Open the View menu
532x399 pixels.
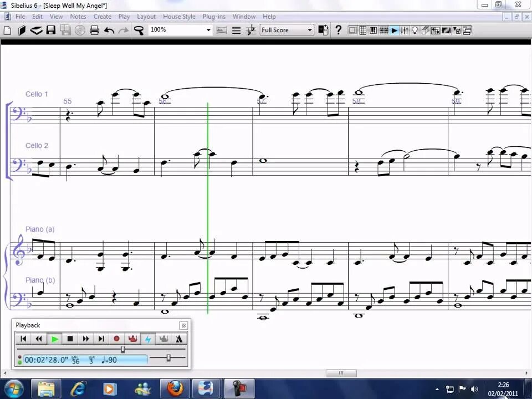tap(56, 17)
